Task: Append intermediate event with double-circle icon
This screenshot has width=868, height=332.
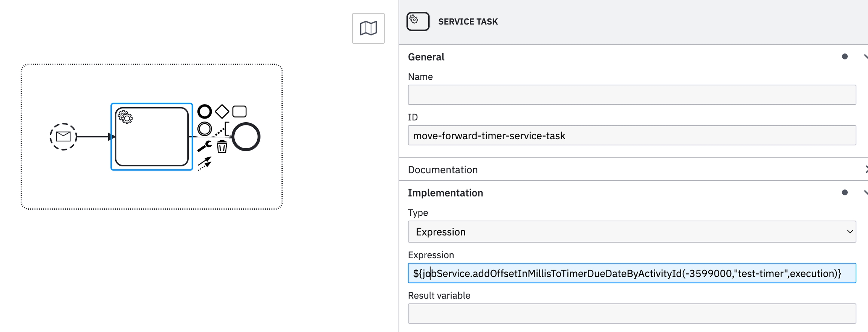Action: [205, 129]
